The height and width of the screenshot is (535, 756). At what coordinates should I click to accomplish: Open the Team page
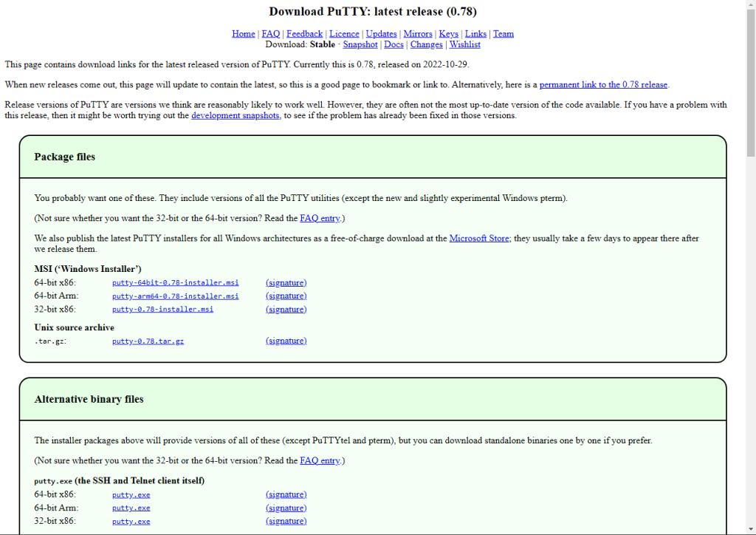504,34
